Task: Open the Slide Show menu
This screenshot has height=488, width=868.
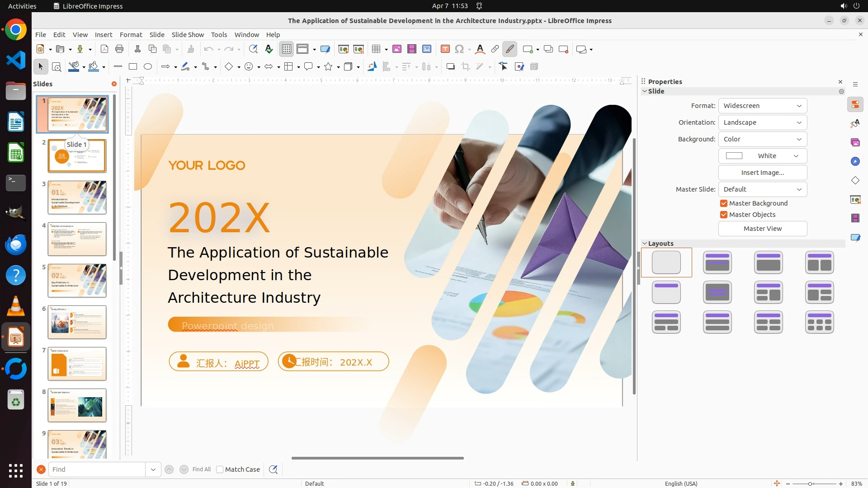Action: pyautogui.click(x=188, y=35)
